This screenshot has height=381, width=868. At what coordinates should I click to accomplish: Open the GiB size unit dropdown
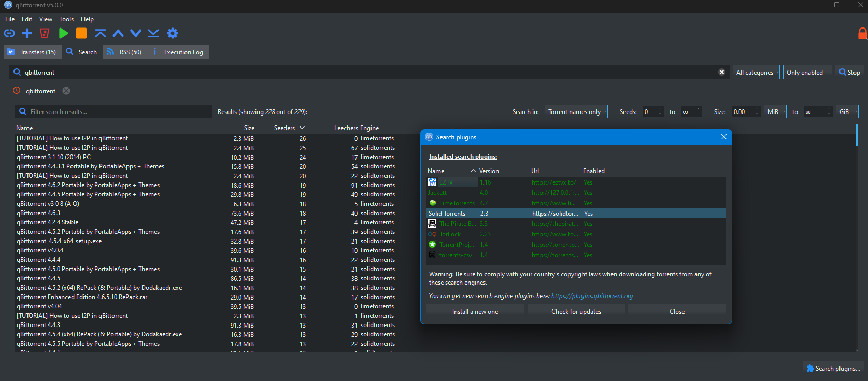tap(847, 111)
